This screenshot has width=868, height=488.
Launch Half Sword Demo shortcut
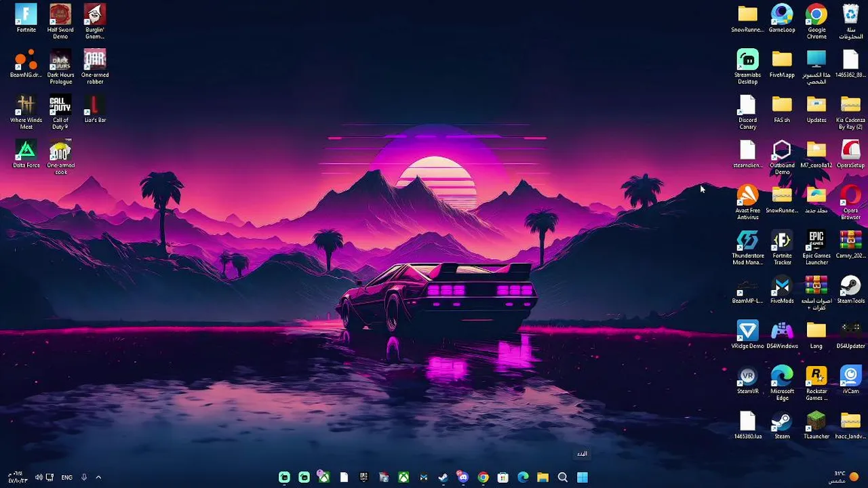pos(60,21)
